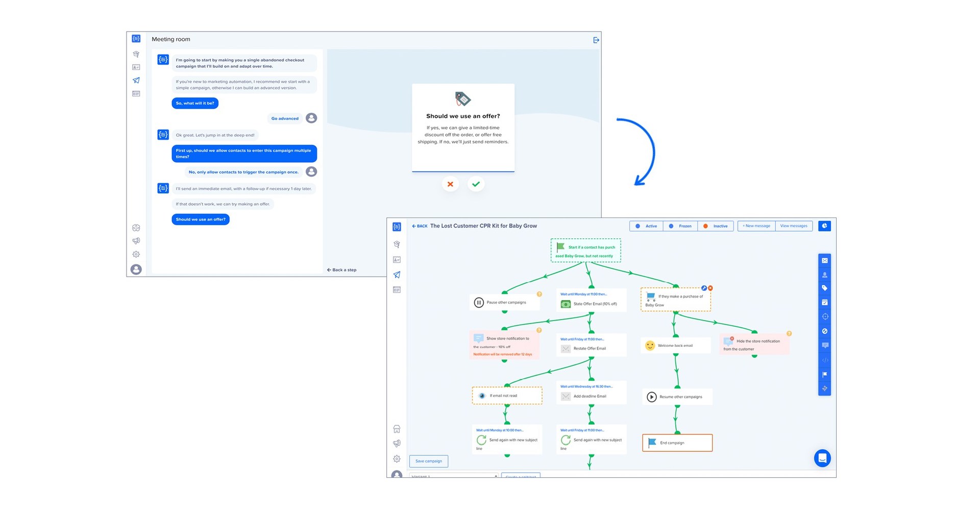980x513 pixels.
Task: Select the email icon in the right toolbar
Action: (825, 260)
